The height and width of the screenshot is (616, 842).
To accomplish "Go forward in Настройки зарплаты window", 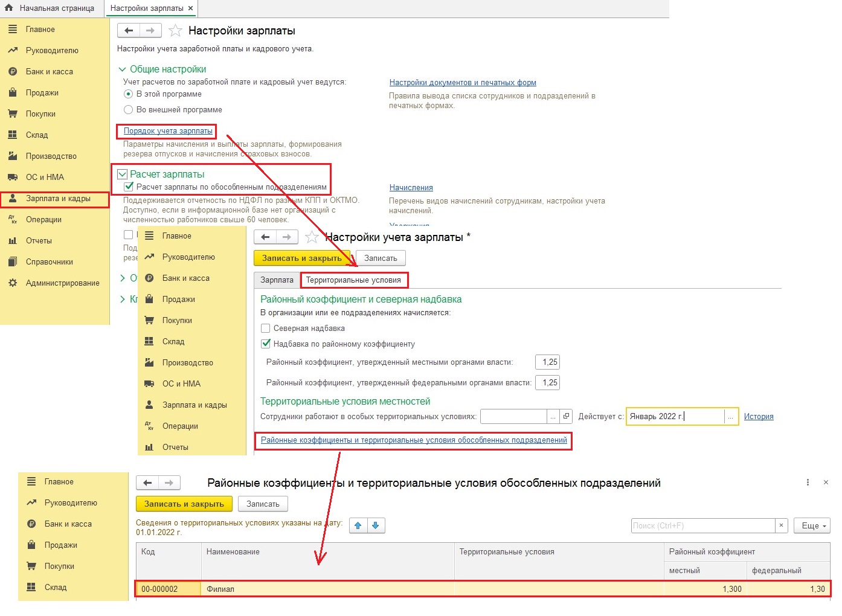I will (x=150, y=30).
